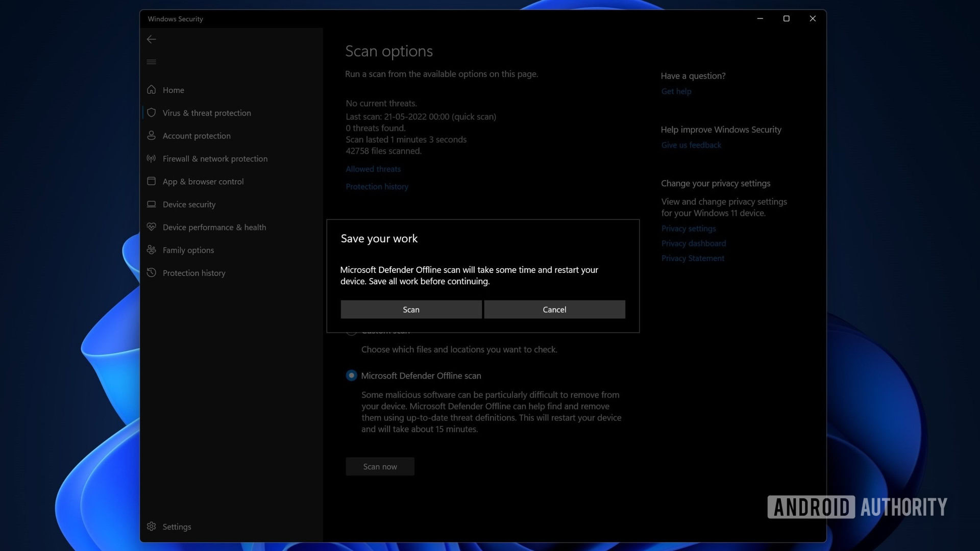The image size is (980, 551).
Task: Click the Scan now button
Action: 380,466
